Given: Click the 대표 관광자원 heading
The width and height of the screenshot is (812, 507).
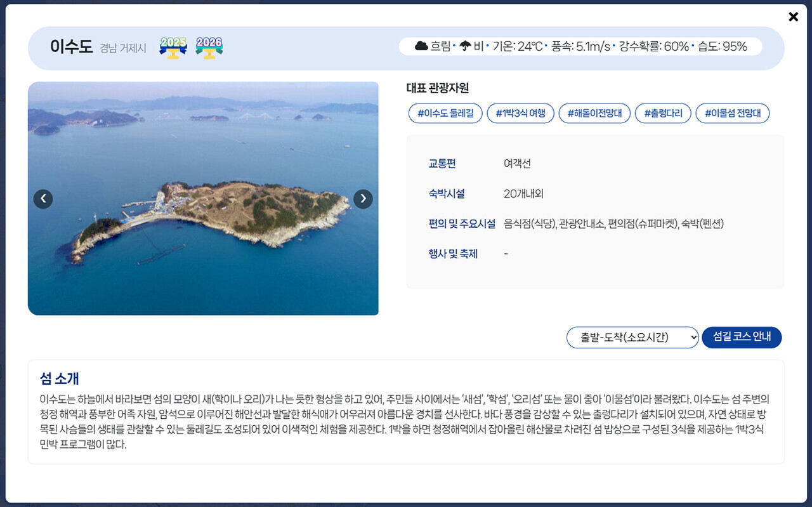Looking at the screenshot, I should 438,88.
